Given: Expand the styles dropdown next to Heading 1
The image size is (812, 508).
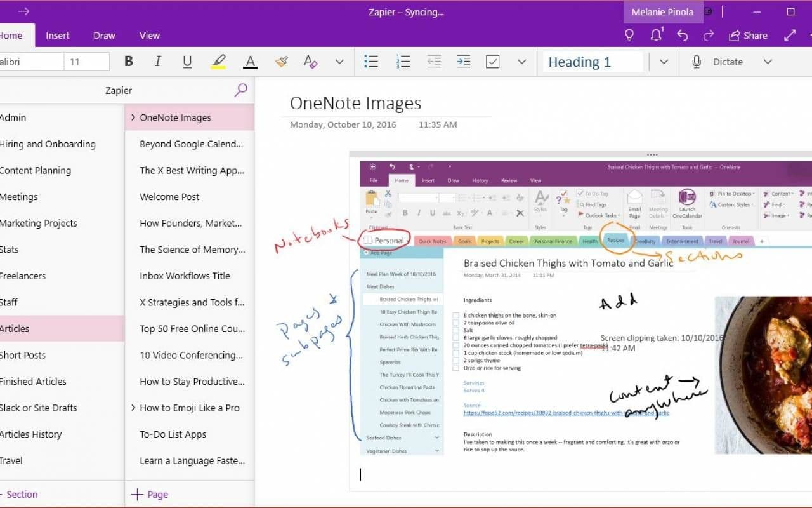Looking at the screenshot, I should (x=664, y=62).
